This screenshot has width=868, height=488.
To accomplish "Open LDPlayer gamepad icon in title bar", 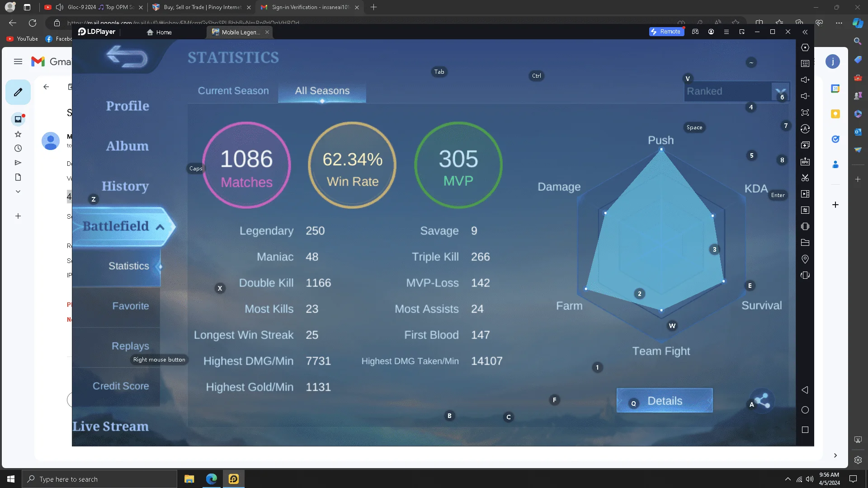I will pos(695,32).
